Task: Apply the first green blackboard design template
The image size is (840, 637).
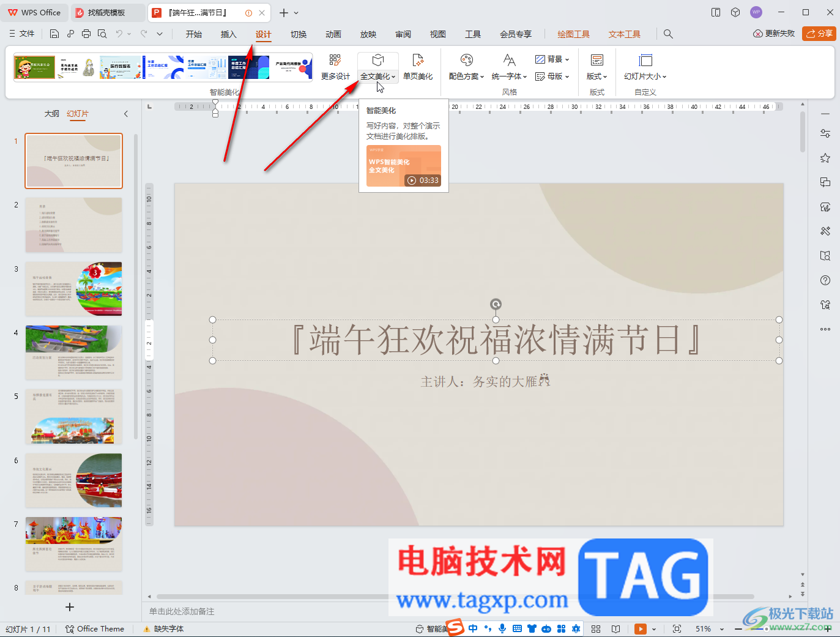Action: coord(35,67)
